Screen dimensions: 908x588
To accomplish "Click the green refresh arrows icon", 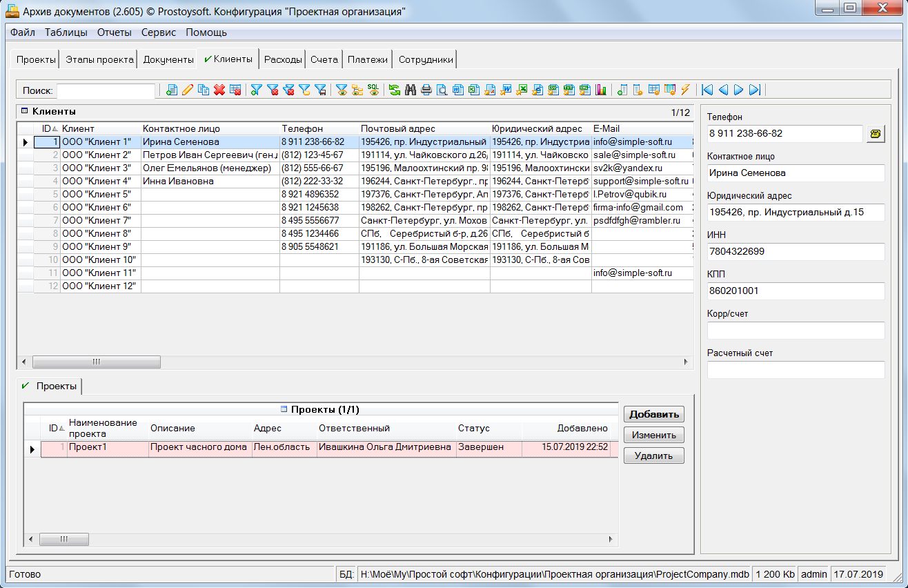I will point(395,90).
